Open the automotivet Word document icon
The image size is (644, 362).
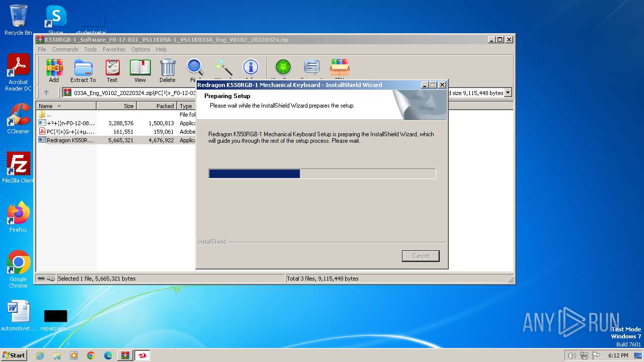click(18, 316)
